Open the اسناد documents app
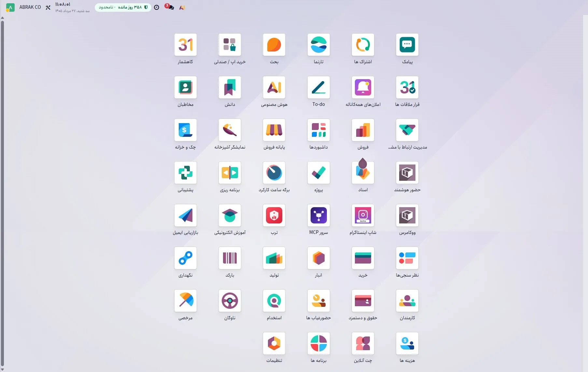588x372 pixels. (x=363, y=173)
